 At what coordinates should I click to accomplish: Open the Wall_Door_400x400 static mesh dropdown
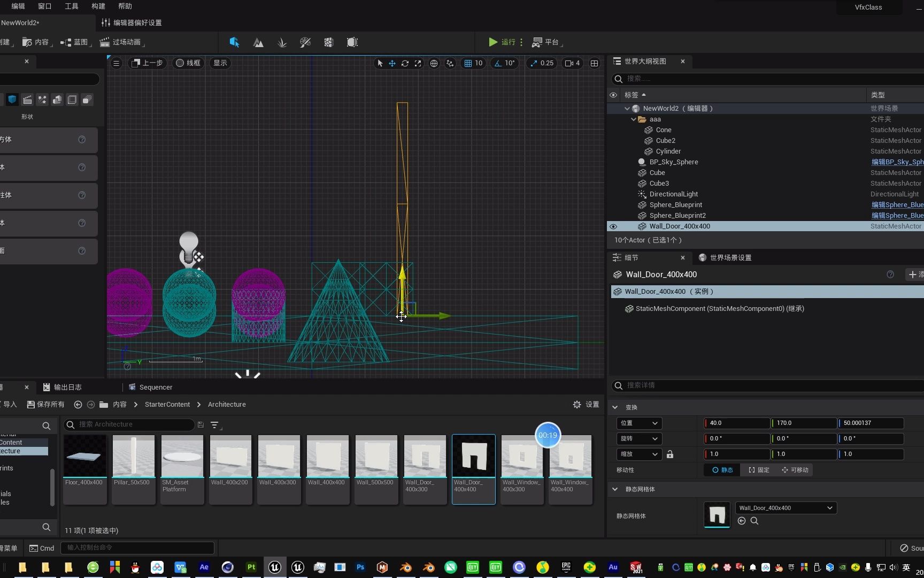click(x=786, y=508)
